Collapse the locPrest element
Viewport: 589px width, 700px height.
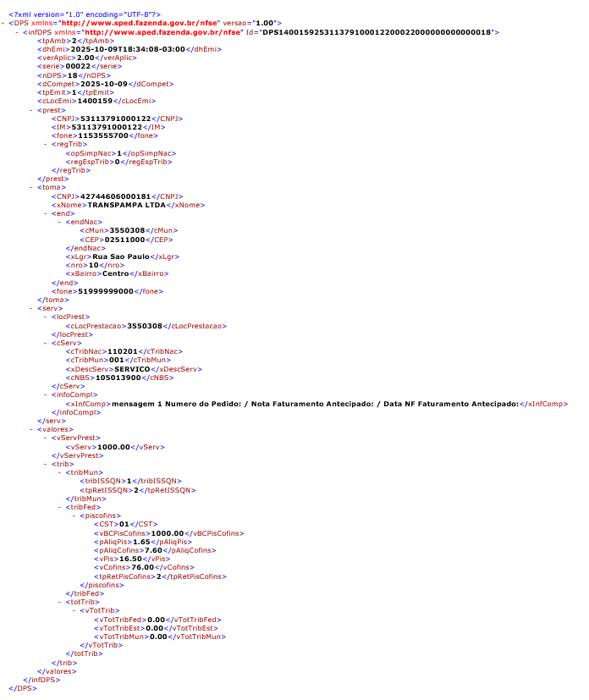pos(46,317)
